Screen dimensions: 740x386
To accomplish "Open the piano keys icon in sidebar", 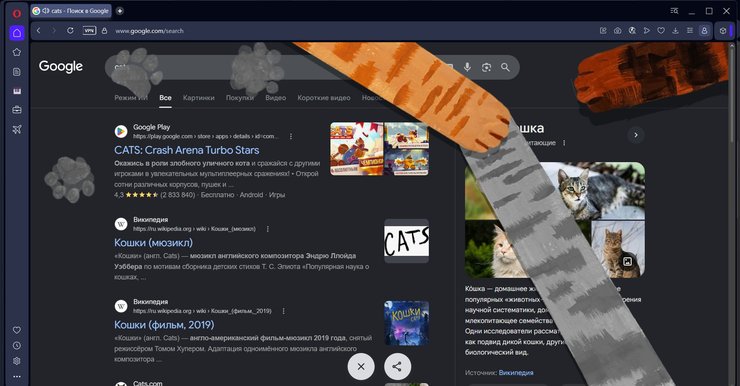I will (x=17, y=91).
